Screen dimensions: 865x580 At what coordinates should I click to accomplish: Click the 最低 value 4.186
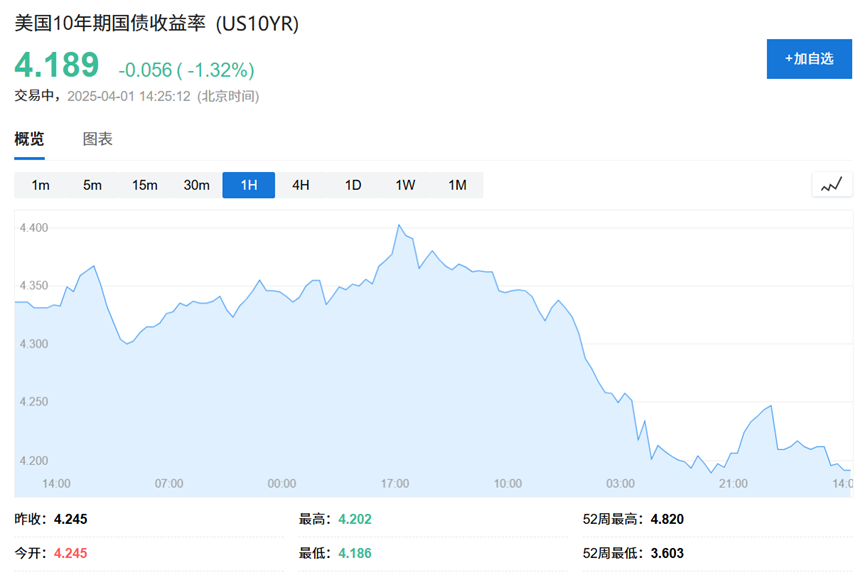click(355, 553)
